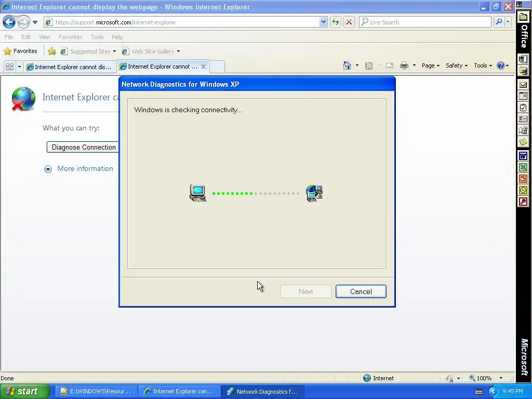Screen dimensions: 532x399
Task: Open the Tools menu in menu bar
Action: [97, 37]
